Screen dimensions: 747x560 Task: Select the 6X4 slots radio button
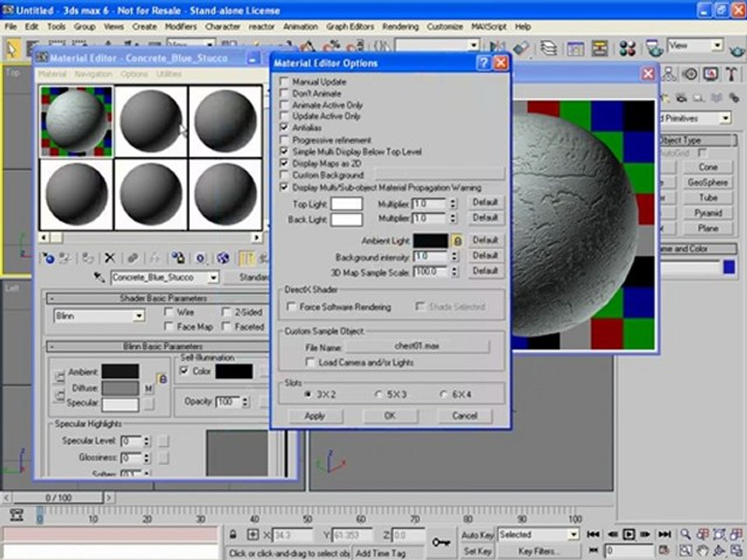[x=444, y=395]
